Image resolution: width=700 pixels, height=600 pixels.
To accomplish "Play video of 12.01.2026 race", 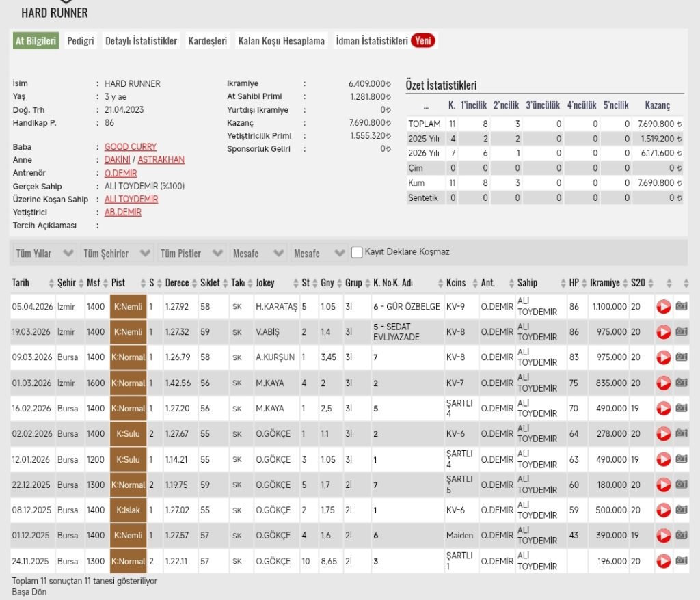I will click(663, 459).
